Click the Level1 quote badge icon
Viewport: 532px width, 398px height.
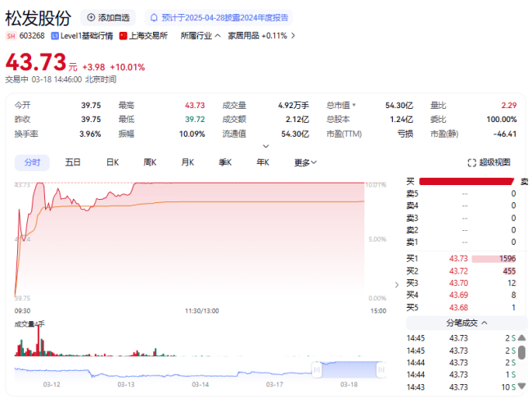55,36
